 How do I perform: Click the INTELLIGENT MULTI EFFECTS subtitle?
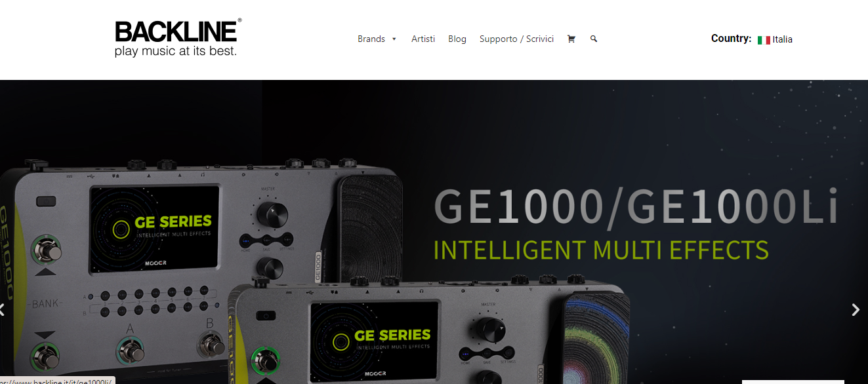click(x=601, y=250)
